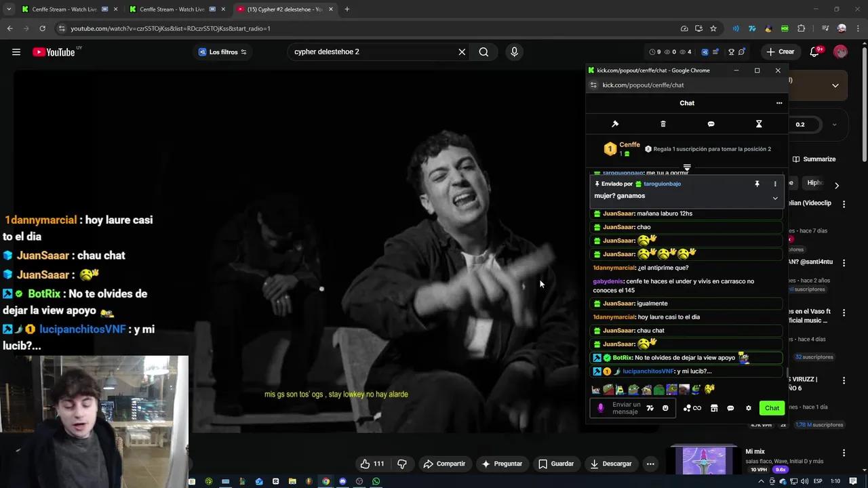This screenshot has width=868, height=488.
Task: Click the trophy icon in YouTube header
Action: click(731, 52)
